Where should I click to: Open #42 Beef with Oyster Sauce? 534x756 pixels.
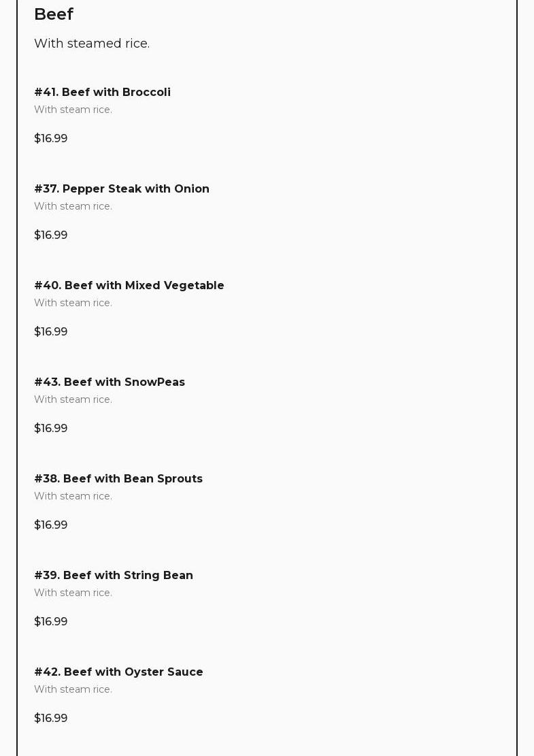click(118, 672)
